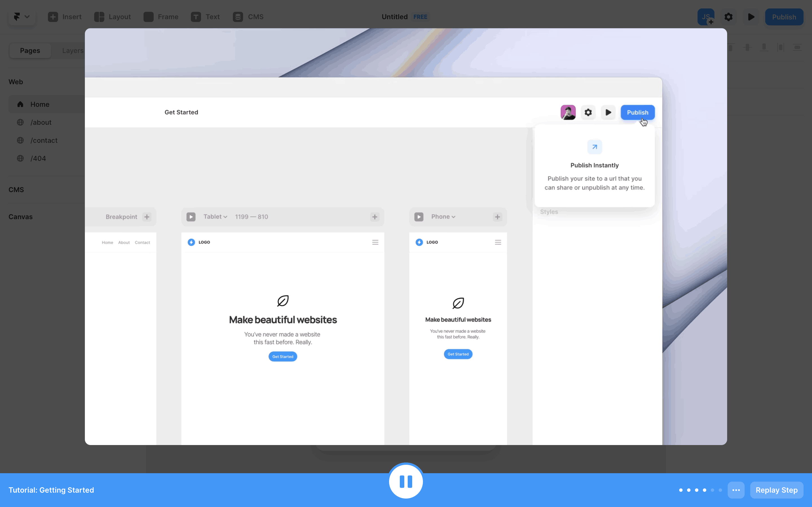Switch to the Layers tab

point(72,51)
